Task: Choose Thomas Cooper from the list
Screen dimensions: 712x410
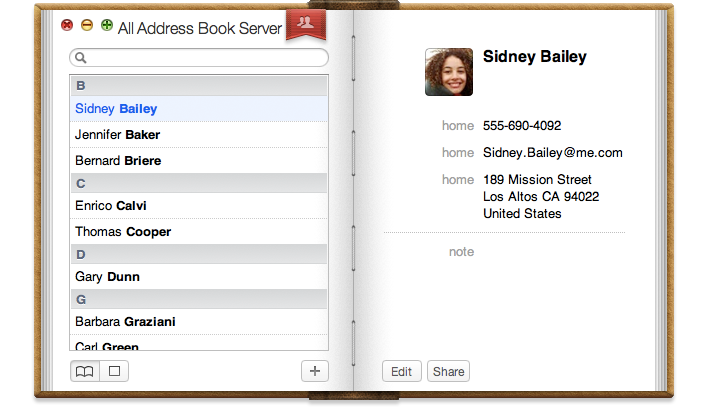Action: [123, 232]
